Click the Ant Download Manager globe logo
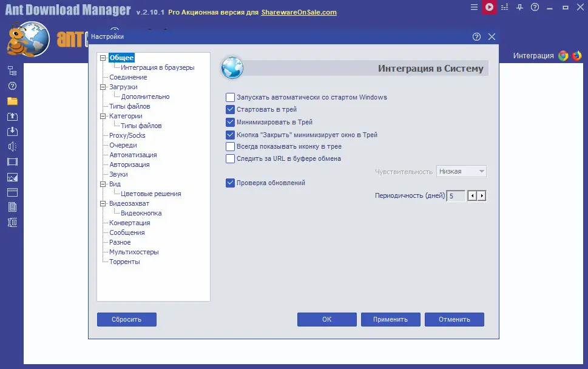This screenshot has height=369, width=588. 29,39
